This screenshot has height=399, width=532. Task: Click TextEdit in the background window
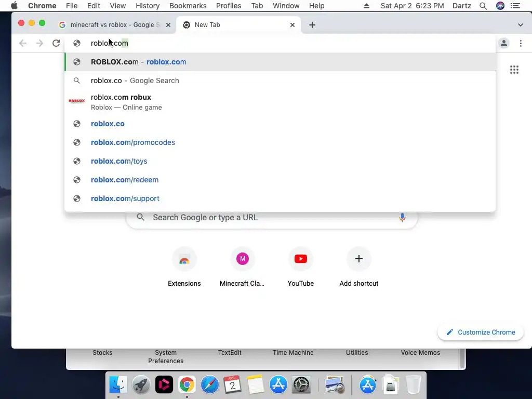tap(230, 353)
